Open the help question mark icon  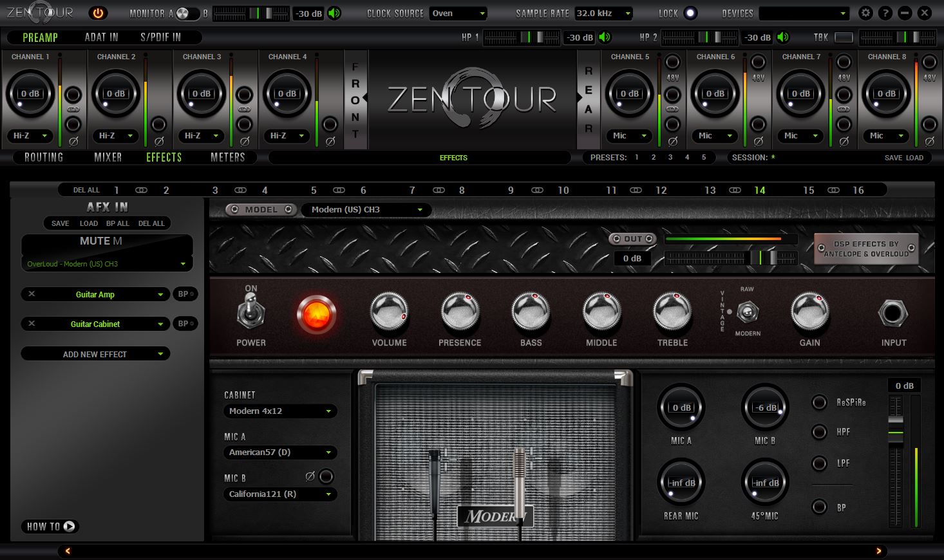(x=885, y=13)
